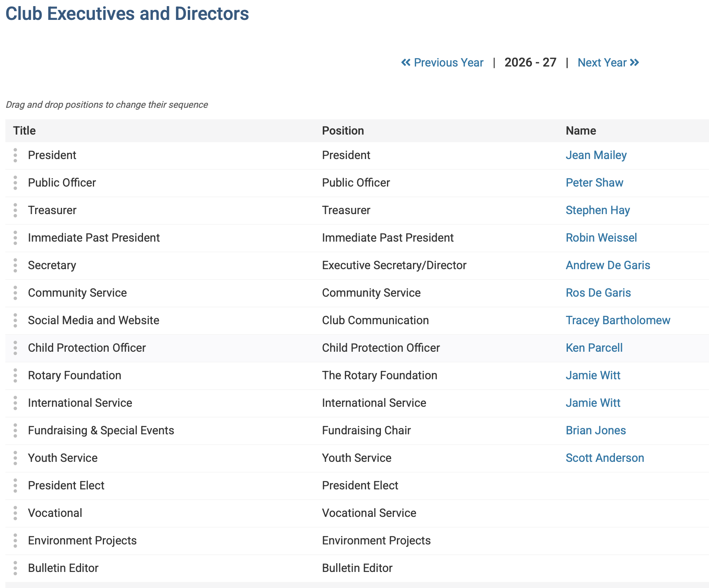
Task: Select the Social Media and Website handle
Action: pos(15,320)
